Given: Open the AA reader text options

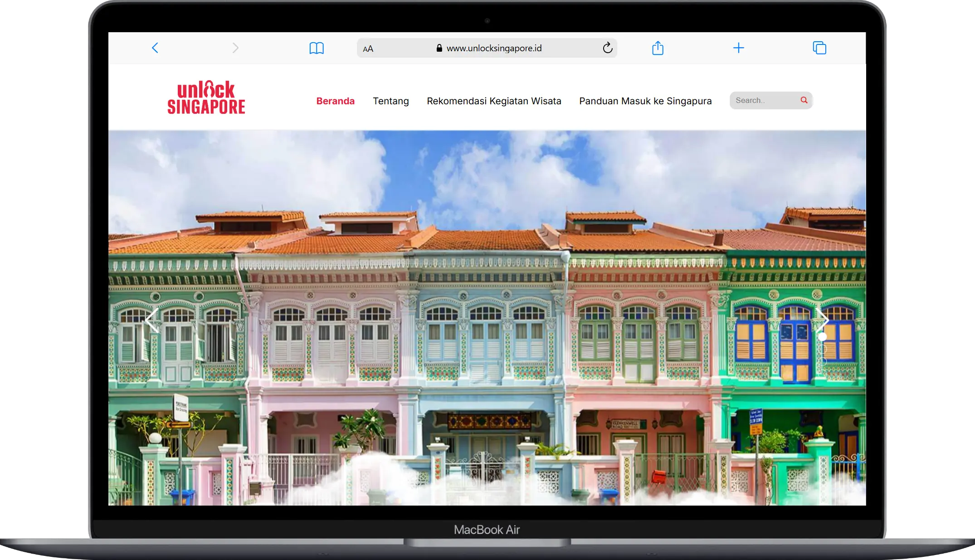Looking at the screenshot, I should (x=368, y=49).
